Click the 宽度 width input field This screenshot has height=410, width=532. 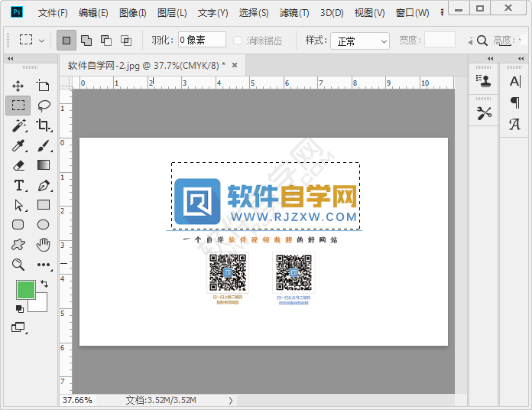click(x=440, y=39)
